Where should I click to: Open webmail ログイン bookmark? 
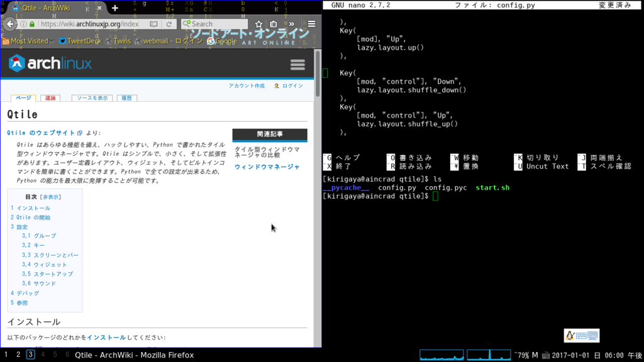(x=169, y=41)
